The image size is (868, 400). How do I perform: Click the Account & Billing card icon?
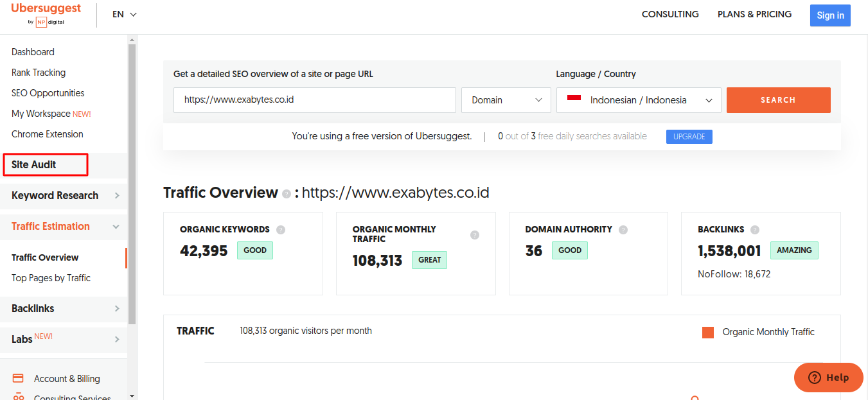coord(18,378)
